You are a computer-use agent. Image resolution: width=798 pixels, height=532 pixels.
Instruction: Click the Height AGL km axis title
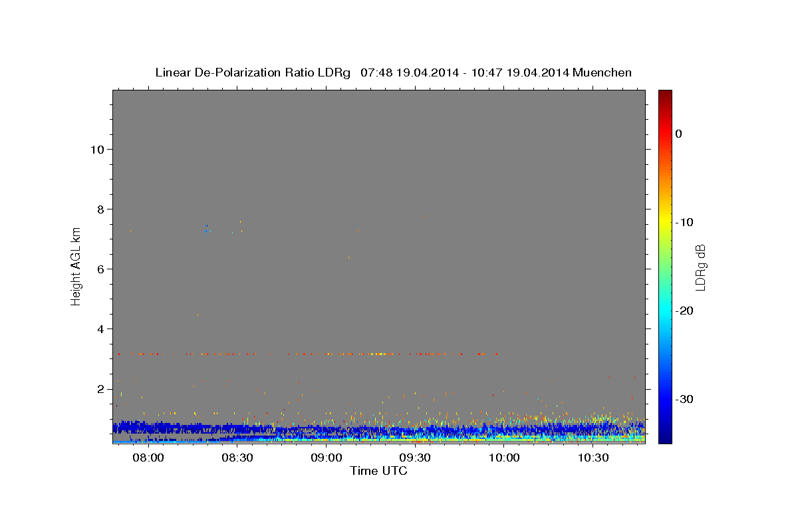(76, 266)
